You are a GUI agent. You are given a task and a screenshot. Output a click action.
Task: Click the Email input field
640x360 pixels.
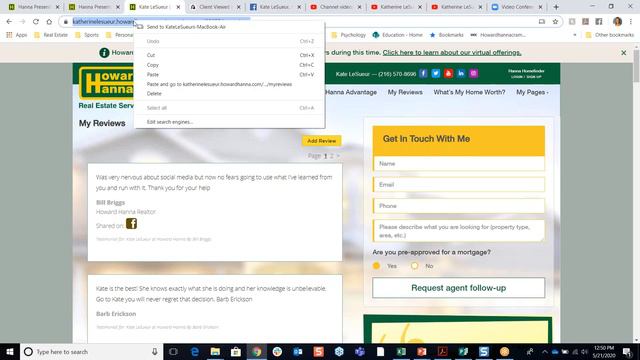(x=459, y=185)
